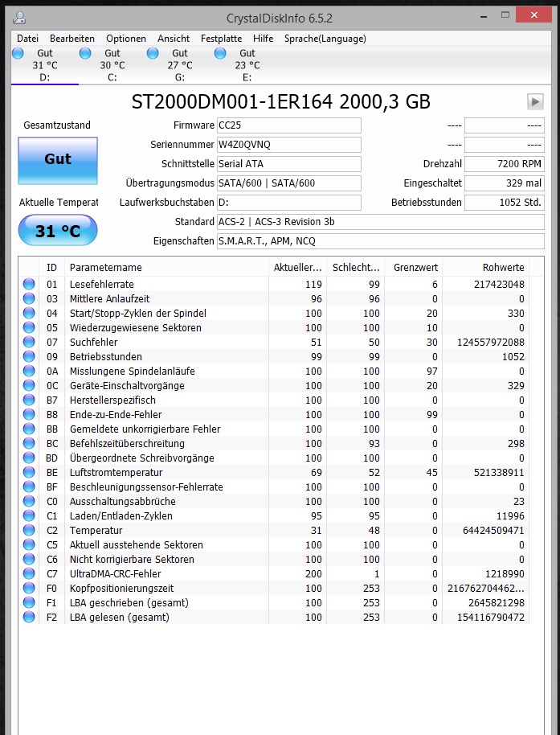Click the Grenzwert column header
560x735 pixels.
coord(414,267)
